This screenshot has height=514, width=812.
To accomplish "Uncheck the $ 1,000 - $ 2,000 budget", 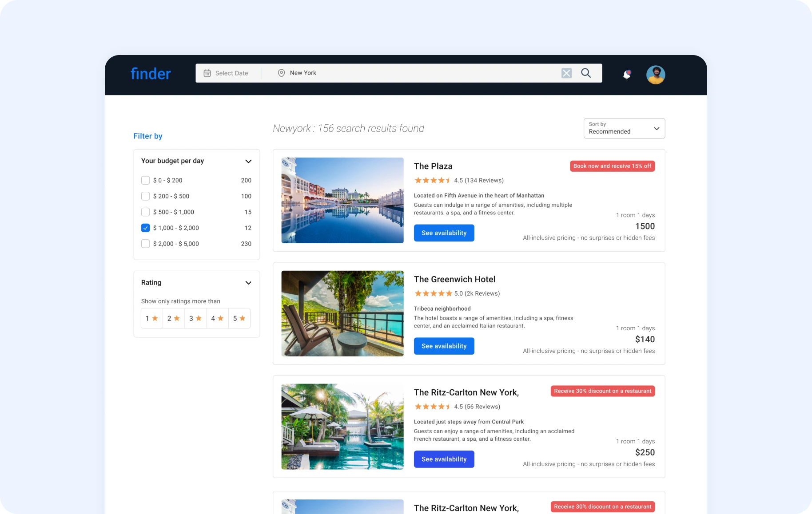I will (x=145, y=228).
